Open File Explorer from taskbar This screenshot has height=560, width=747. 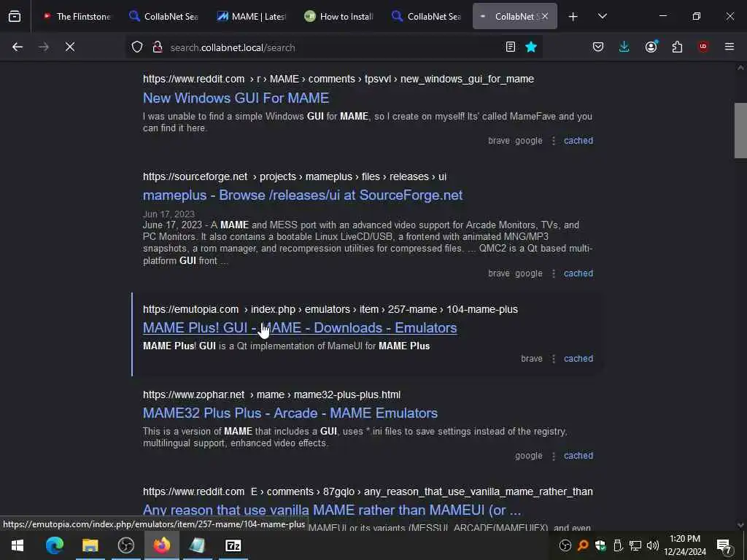pyautogui.click(x=90, y=545)
